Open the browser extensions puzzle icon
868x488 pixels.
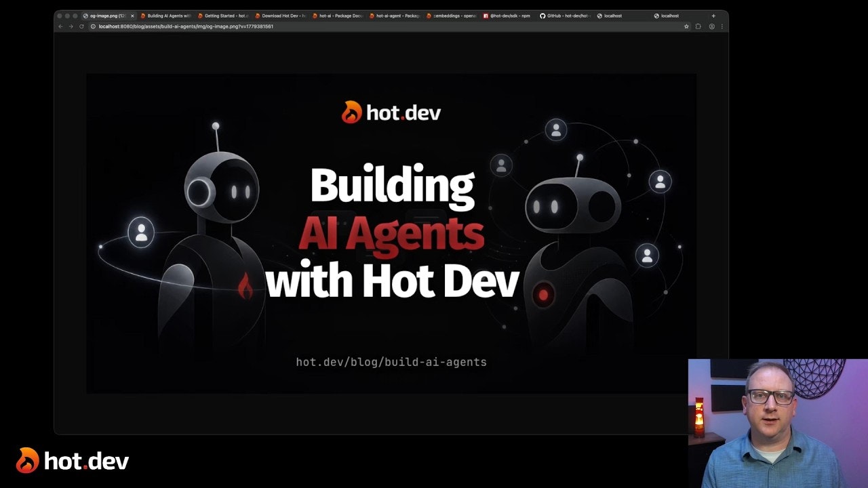click(x=698, y=26)
